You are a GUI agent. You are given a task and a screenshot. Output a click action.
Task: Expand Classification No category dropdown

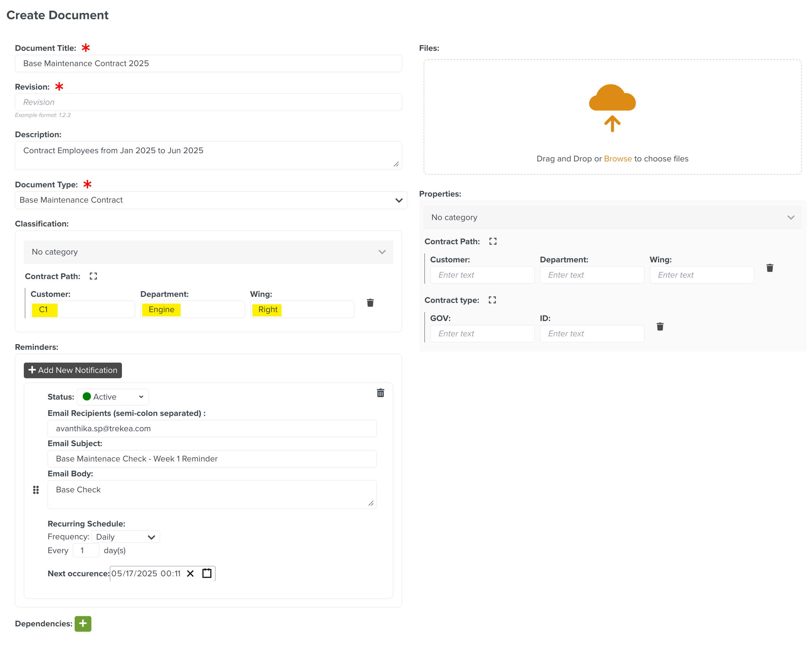pos(208,252)
